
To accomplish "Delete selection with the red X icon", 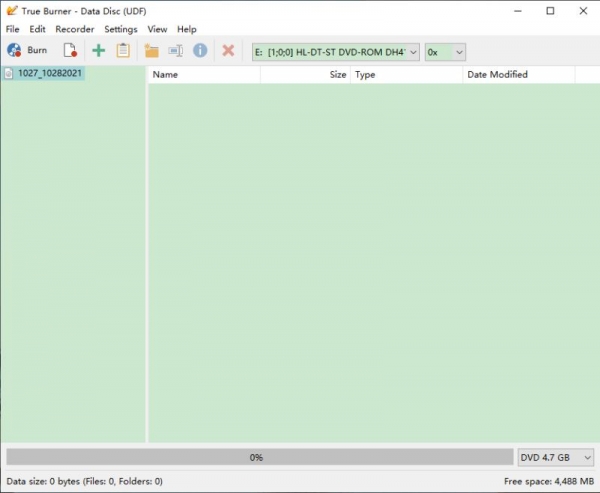I will (228, 50).
